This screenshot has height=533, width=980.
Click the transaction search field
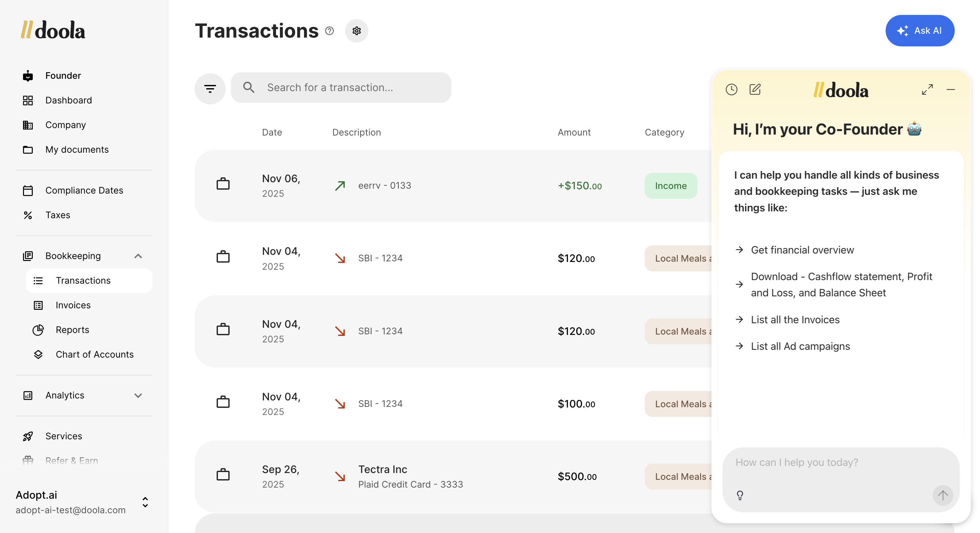coord(341,88)
